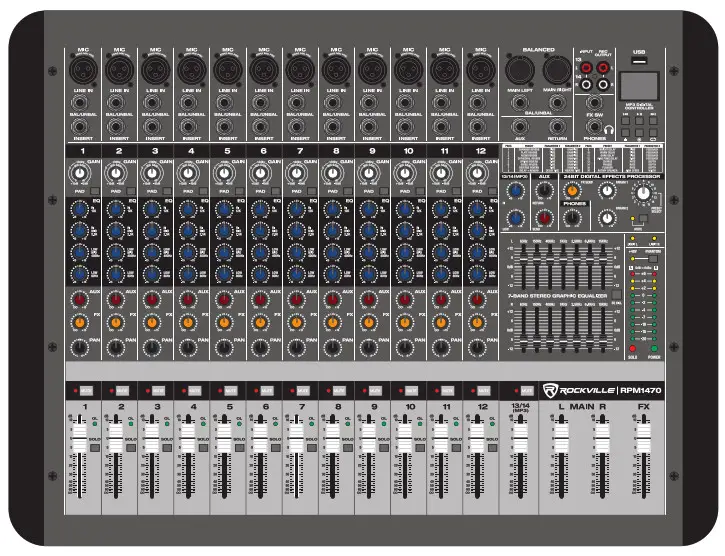
Task: Click the balanced MAIN RIGHT XLR output
Action: click(x=557, y=70)
